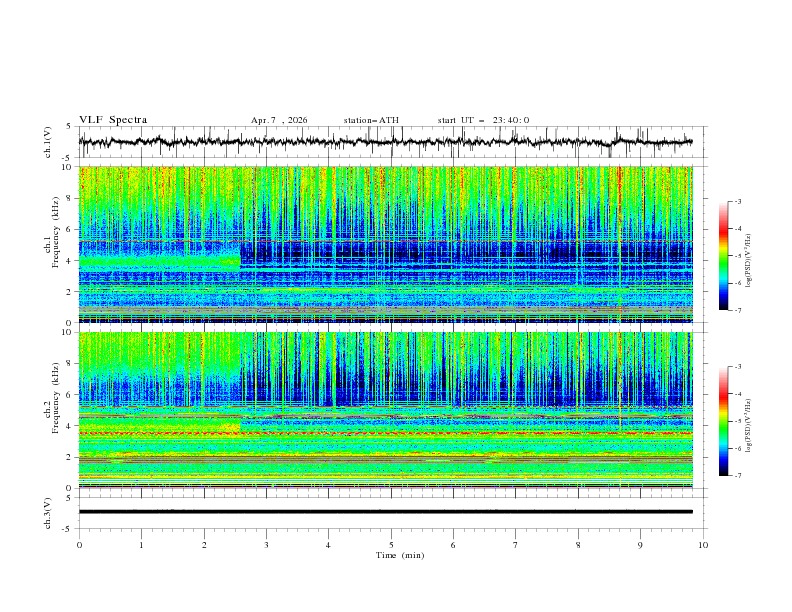Click the "VLF Spectra" plot title
Image resolution: width=792 pixels, height=612 pixels.
click(x=113, y=120)
